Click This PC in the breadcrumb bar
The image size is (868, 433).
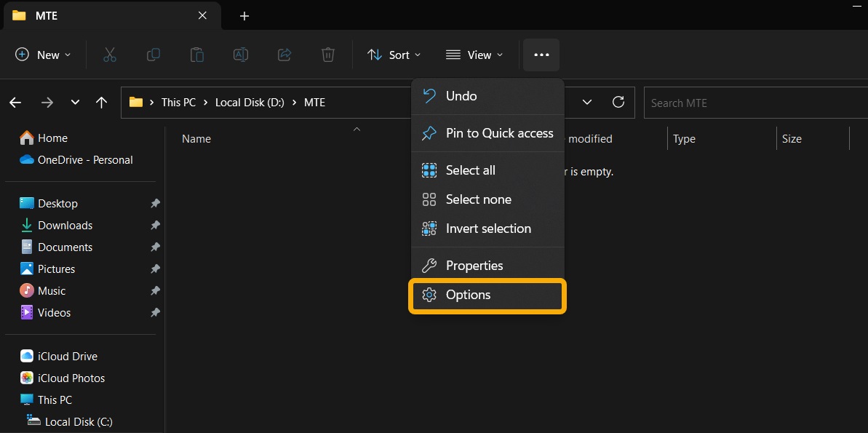pos(178,102)
